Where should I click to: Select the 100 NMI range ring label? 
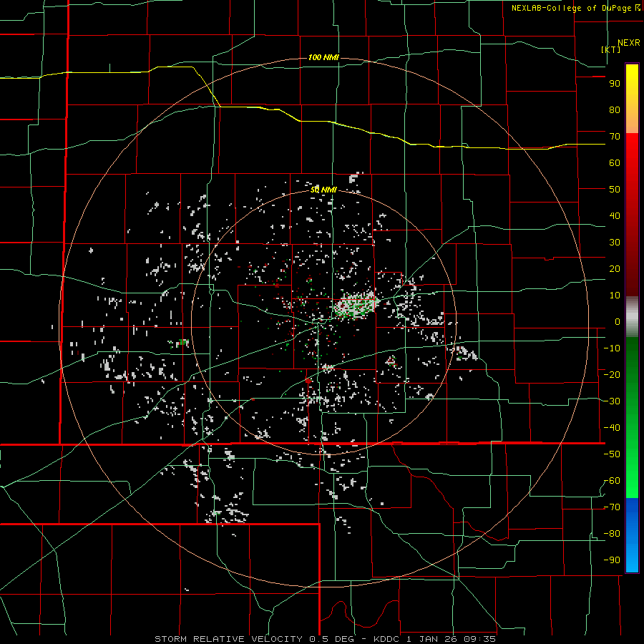coord(323,57)
